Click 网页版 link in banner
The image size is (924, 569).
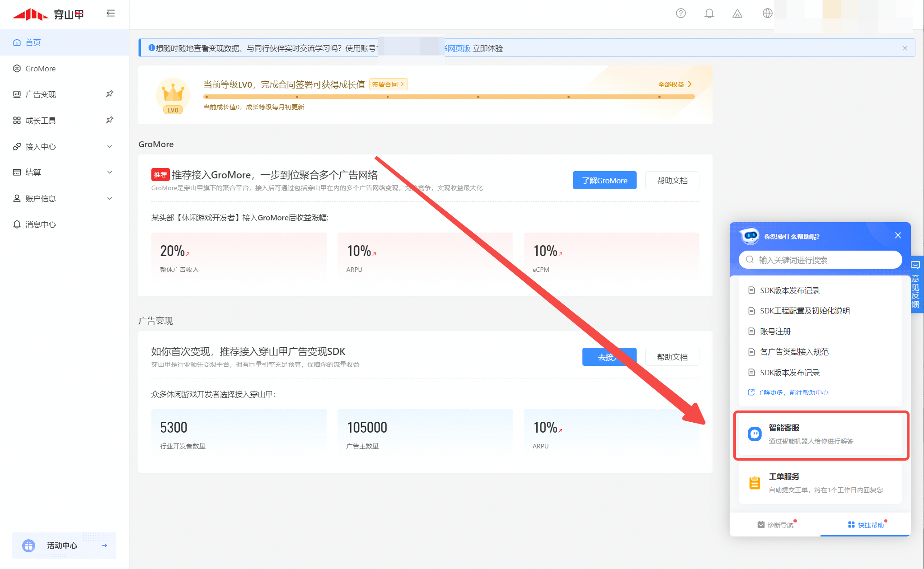(x=457, y=48)
